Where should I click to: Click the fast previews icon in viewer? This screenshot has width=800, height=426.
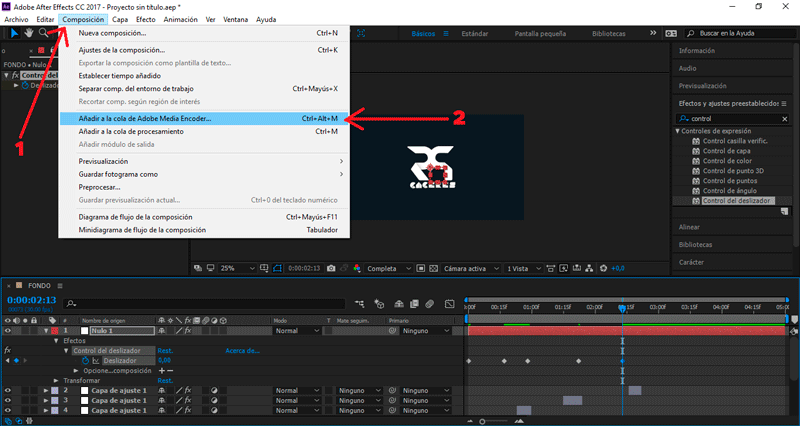pos(563,268)
